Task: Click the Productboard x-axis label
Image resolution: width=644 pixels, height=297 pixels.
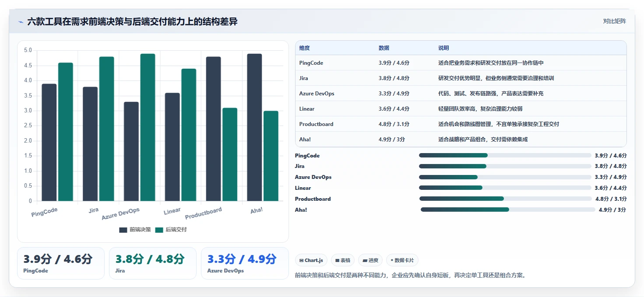Action: click(204, 213)
